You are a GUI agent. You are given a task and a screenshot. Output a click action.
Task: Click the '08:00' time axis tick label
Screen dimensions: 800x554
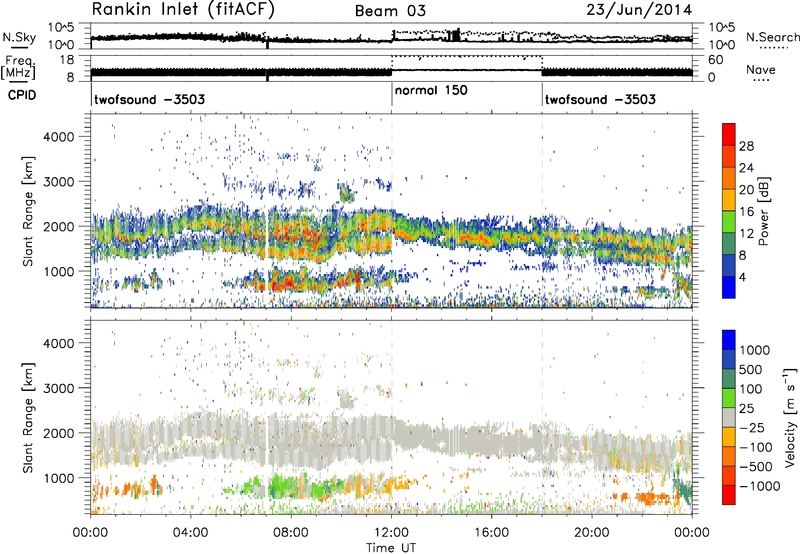click(x=291, y=533)
